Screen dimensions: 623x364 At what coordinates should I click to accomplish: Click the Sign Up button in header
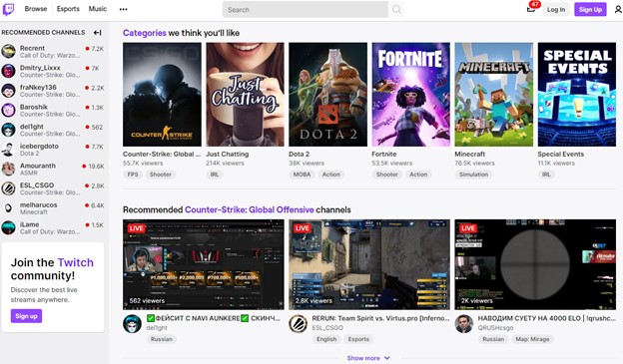(x=590, y=10)
